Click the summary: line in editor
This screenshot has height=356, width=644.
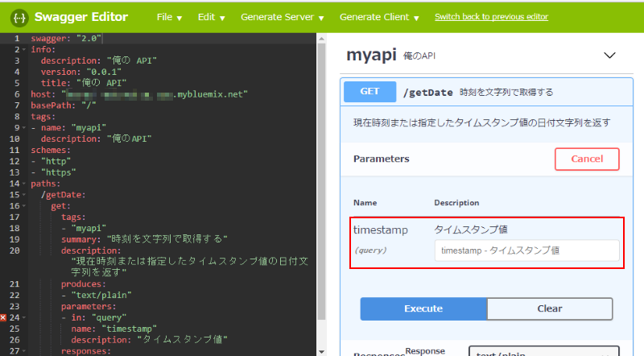click(x=144, y=239)
